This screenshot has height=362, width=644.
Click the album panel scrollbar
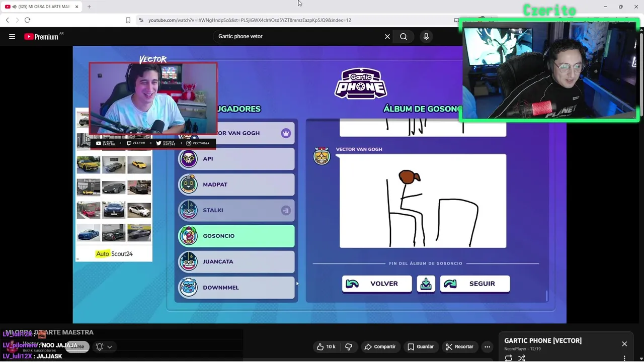click(546, 296)
